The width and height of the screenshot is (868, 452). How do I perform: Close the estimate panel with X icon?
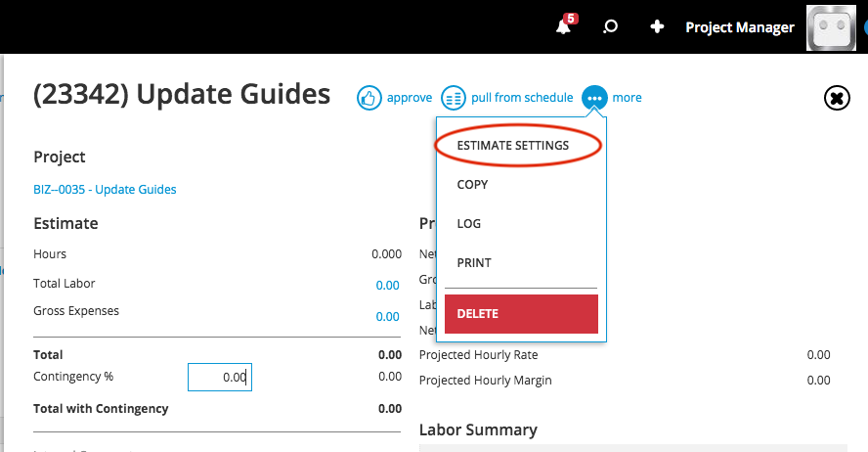[x=837, y=98]
